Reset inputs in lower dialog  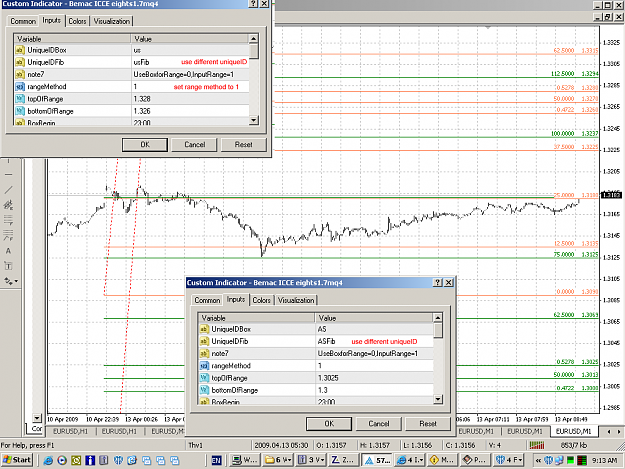[x=428, y=424]
